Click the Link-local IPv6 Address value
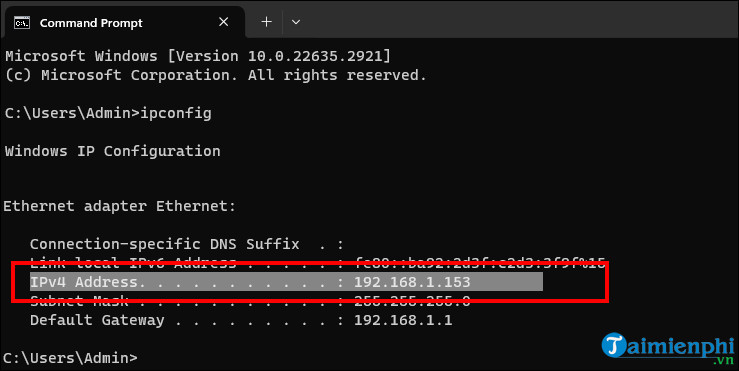The image size is (739, 371). [479, 263]
